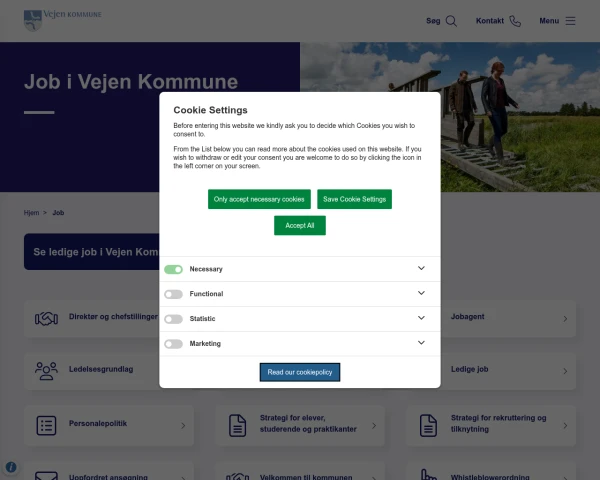600x480 pixels.
Task: Open Read our cookiepolicy button
Action: [300, 372]
